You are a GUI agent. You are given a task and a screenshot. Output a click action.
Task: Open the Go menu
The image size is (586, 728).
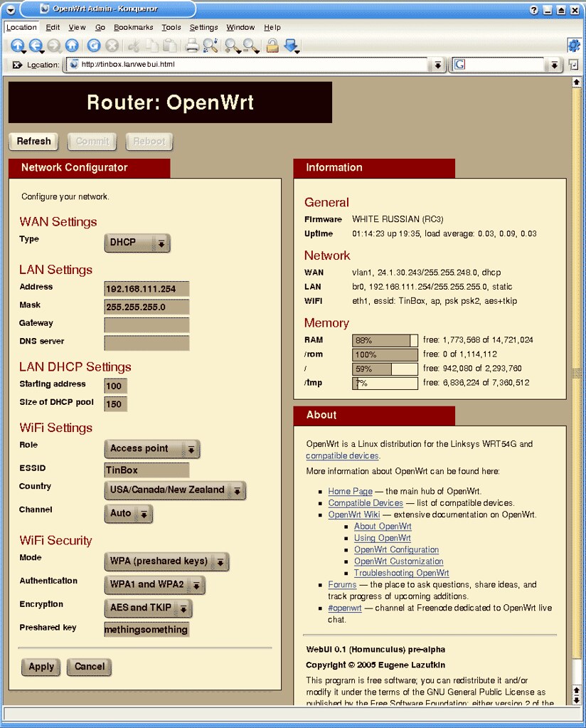(x=100, y=27)
